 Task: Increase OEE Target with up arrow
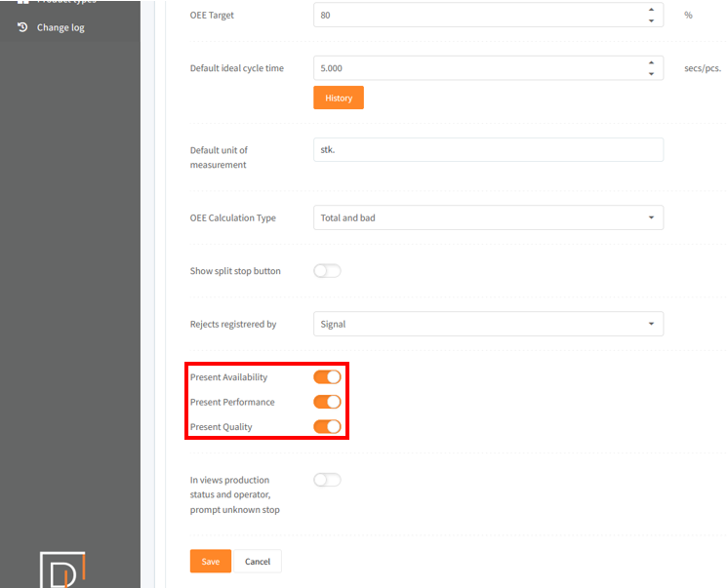(x=651, y=10)
